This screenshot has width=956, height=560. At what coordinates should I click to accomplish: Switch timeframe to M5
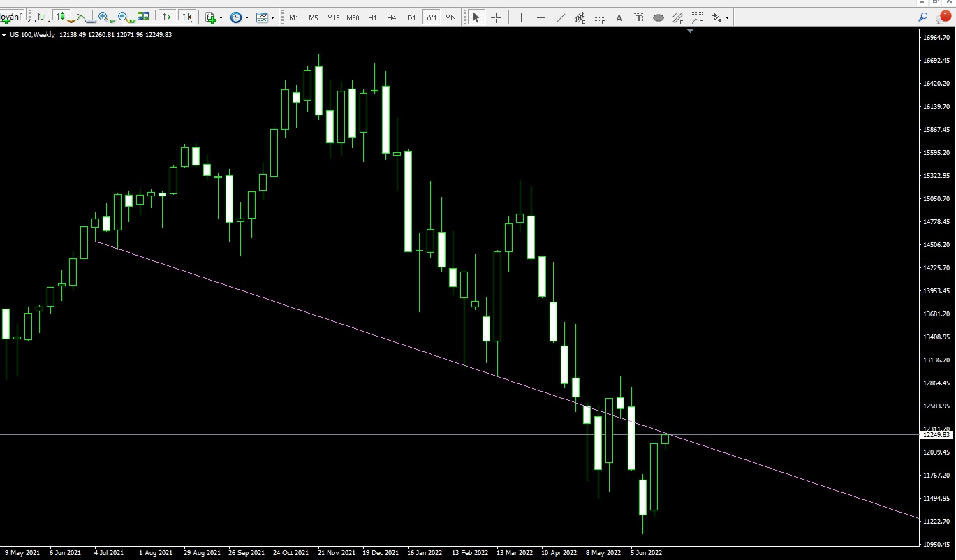(313, 17)
